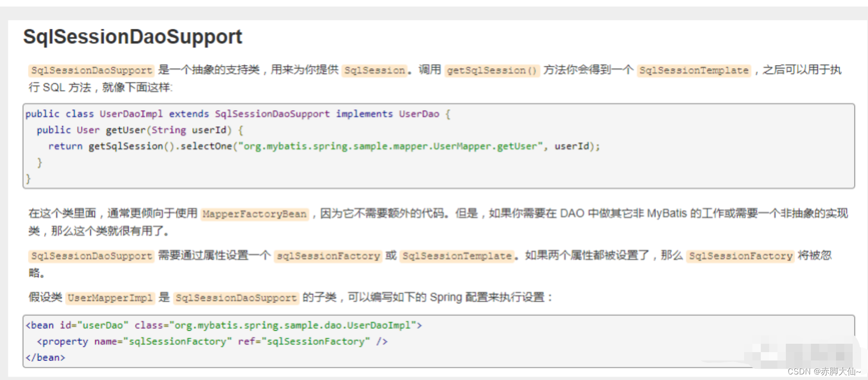Click the 'CSDN @赤脚大仙~' attribution text
The height and width of the screenshot is (380, 868).
pos(823,371)
